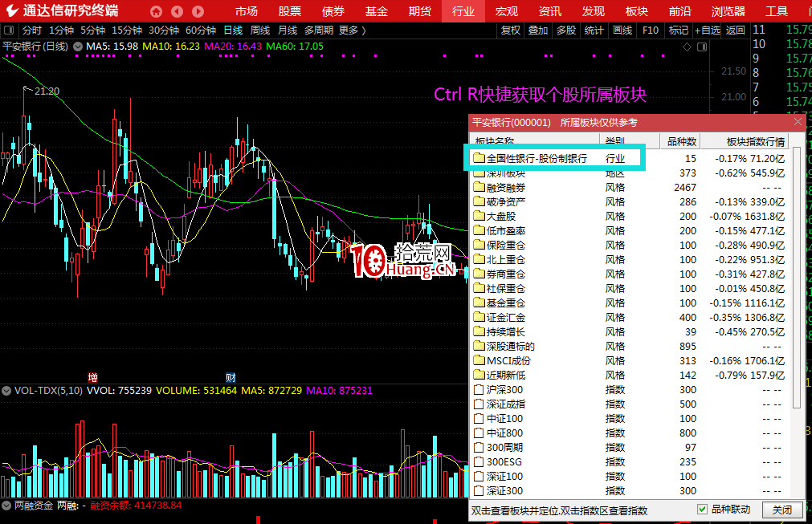Click the 画线 drawing button
812x524 pixels.
click(622, 30)
